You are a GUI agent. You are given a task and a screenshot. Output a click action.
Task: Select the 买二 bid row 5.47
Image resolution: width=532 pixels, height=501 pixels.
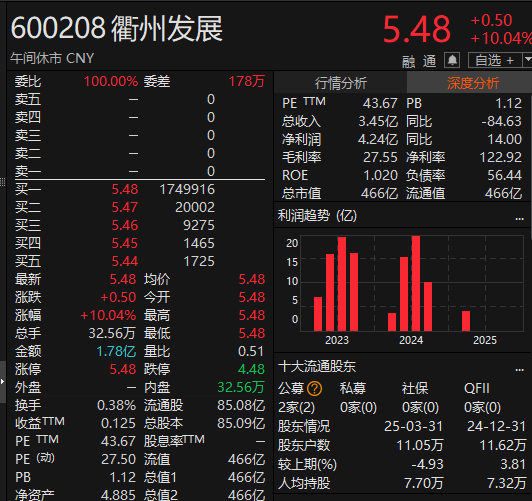[140, 207]
